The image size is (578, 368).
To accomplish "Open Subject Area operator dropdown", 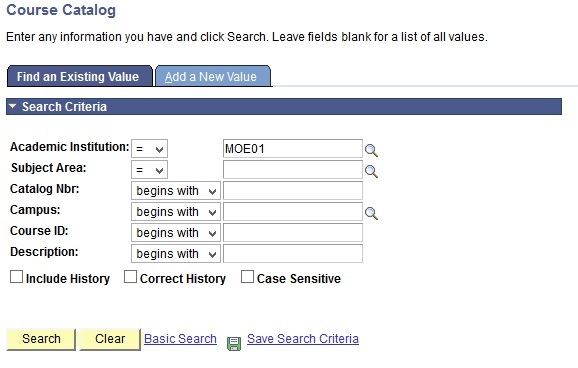I will (149, 170).
